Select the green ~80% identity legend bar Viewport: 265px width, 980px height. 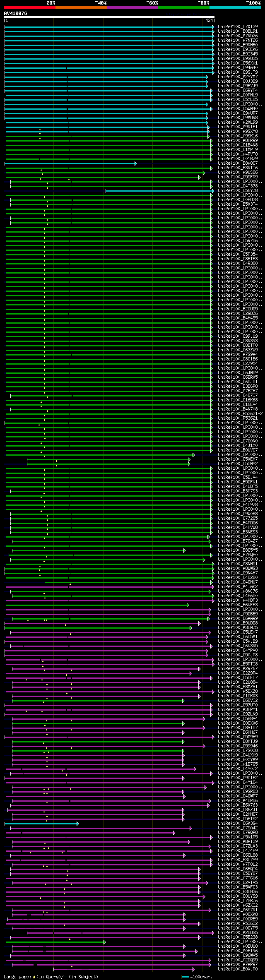point(183,7)
